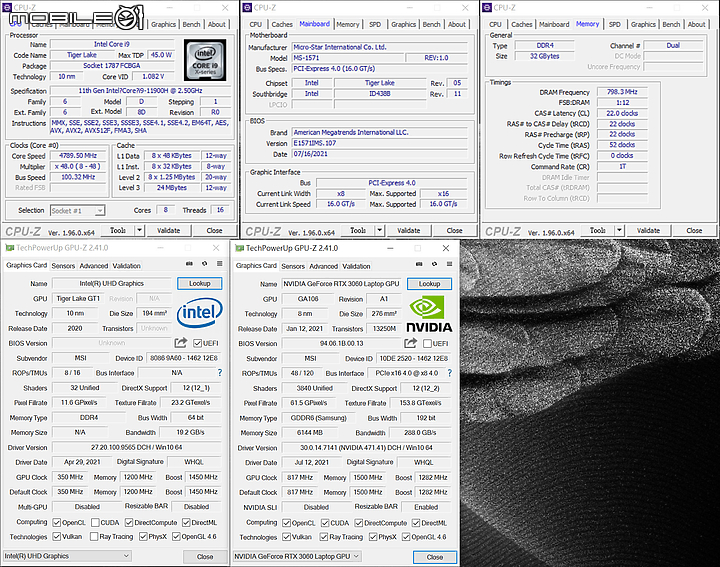This screenshot has width=720, height=567.
Task: Open Intel(R) UHD Graphics GPU selector dropdown
Action: coord(68,556)
